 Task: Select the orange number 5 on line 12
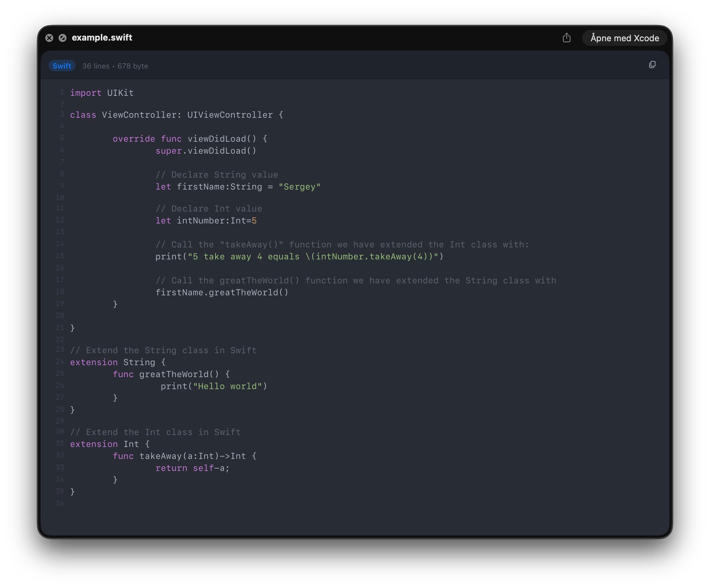(x=254, y=221)
